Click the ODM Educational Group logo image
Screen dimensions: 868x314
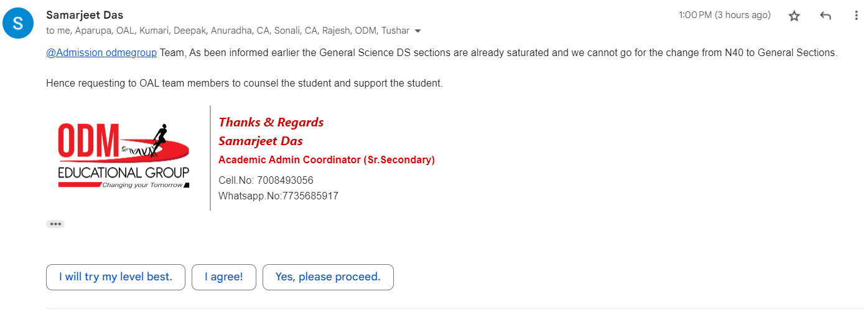[123, 156]
